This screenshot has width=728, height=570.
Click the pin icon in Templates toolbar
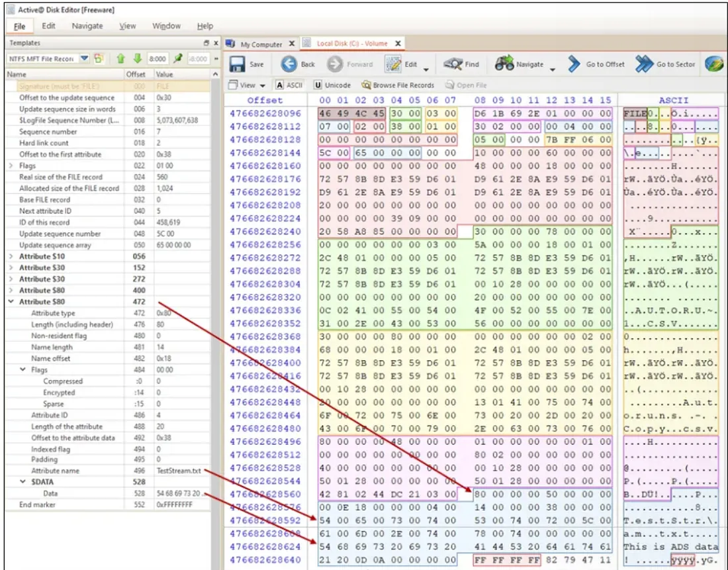(x=178, y=59)
